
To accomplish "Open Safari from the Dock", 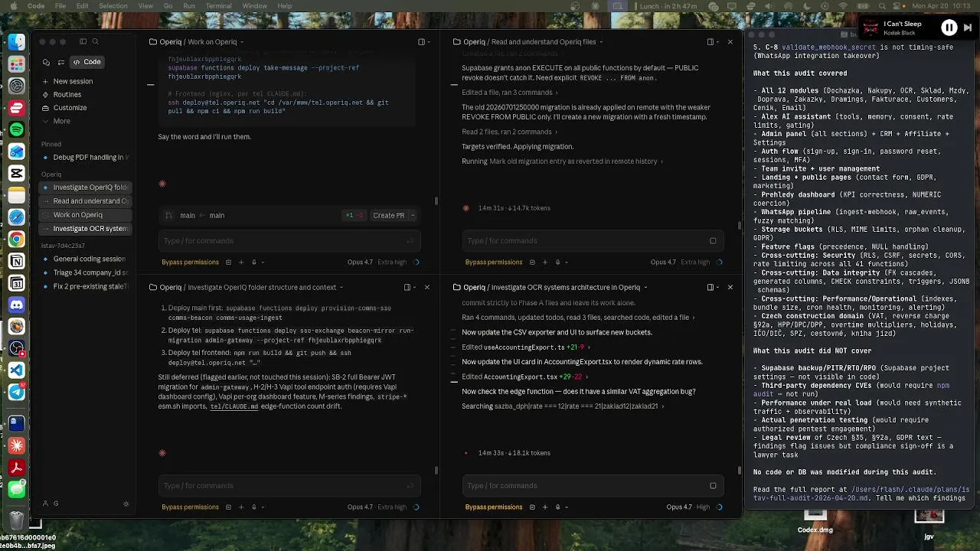I will click(16, 218).
